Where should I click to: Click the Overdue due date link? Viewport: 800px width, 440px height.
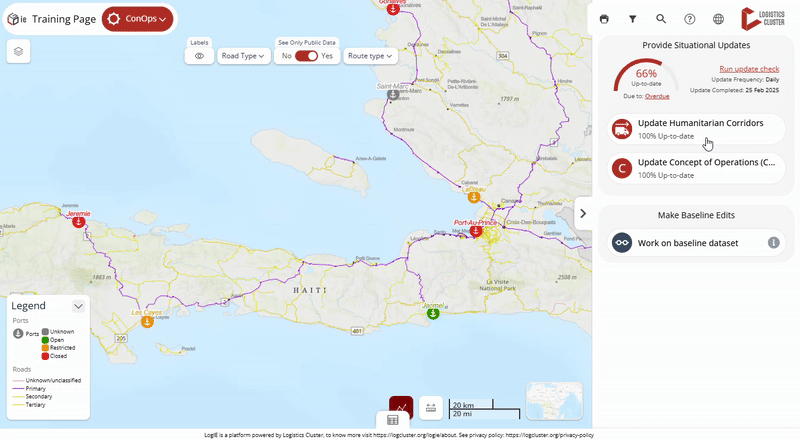coord(657,96)
